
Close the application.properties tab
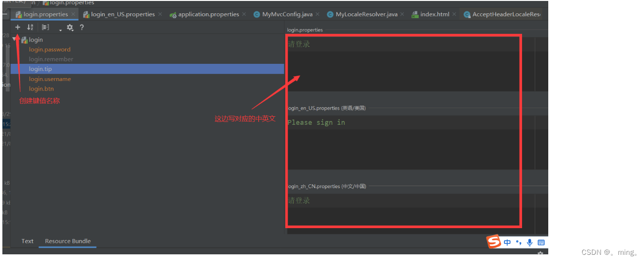244,14
